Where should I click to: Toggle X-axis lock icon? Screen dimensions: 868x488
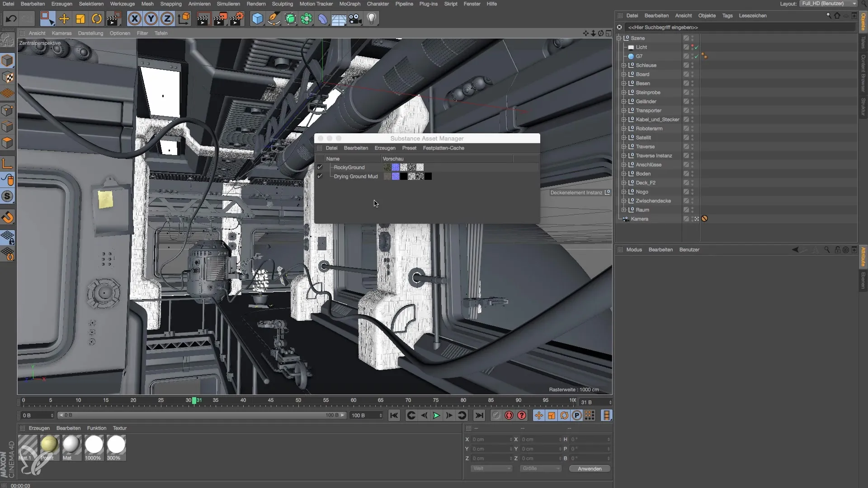134,19
